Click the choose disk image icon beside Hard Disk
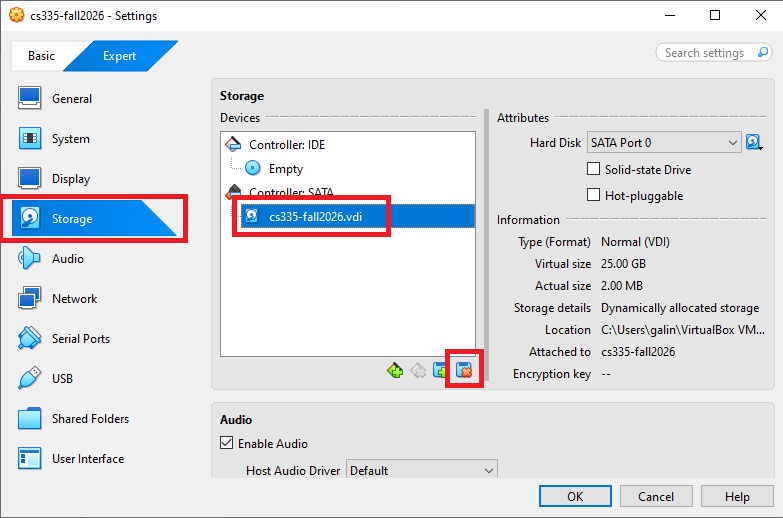 (x=754, y=142)
